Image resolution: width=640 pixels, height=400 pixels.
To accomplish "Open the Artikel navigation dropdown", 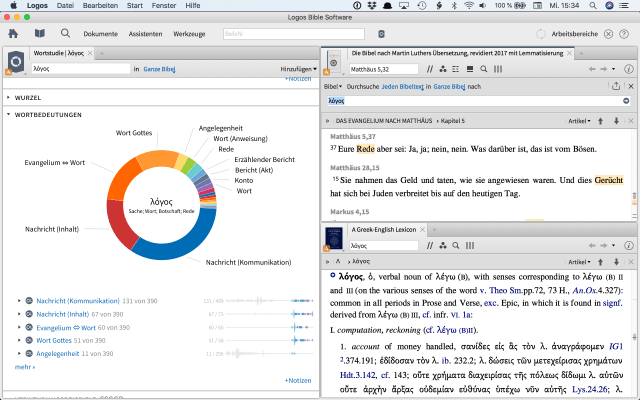I will 580,120.
